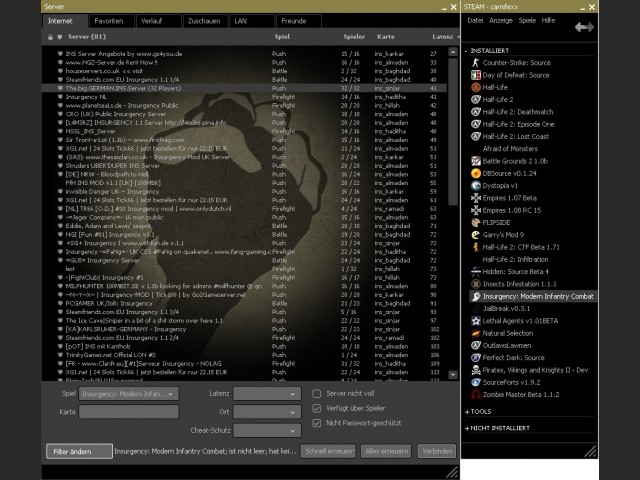The width and height of the screenshot is (640, 480).
Task: Switch to the Zuschauen tab
Action: click(x=206, y=21)
